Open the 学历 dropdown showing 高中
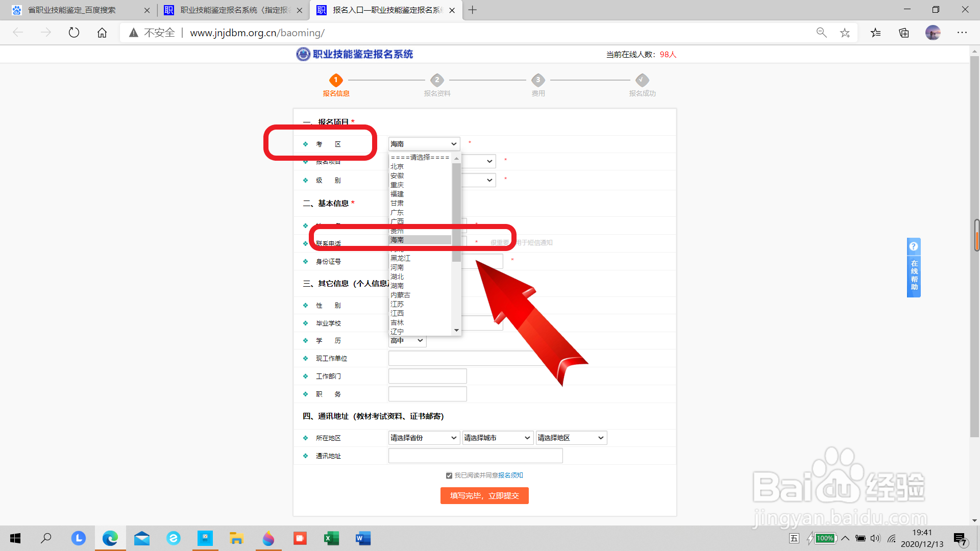 click(407, 340)
